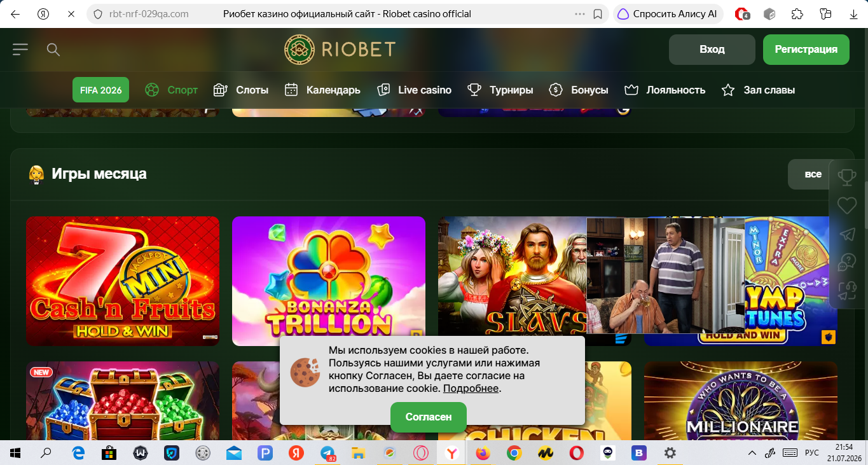Open the FAQ chat bubble icon in the side panel
Screen dimensions: 868x465
click(x=846, y=262)
